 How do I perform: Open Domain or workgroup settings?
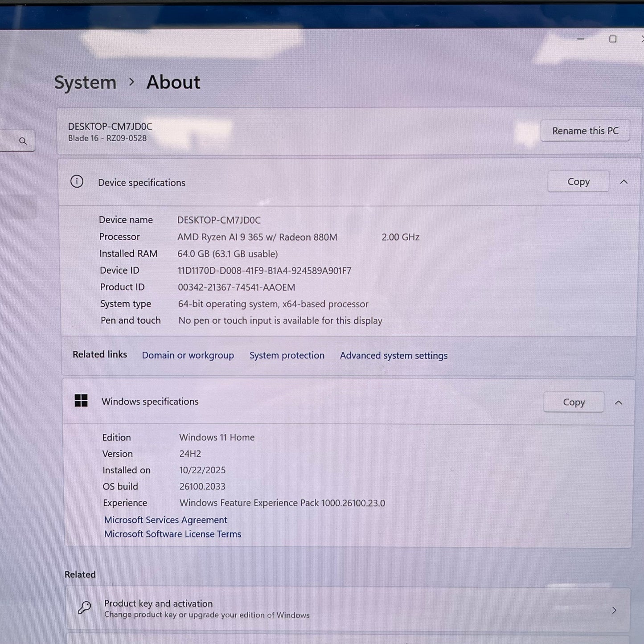point(188,355)
